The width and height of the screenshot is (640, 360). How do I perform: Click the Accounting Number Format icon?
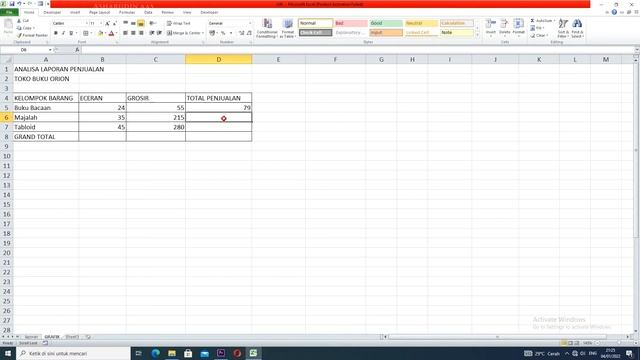212,33
